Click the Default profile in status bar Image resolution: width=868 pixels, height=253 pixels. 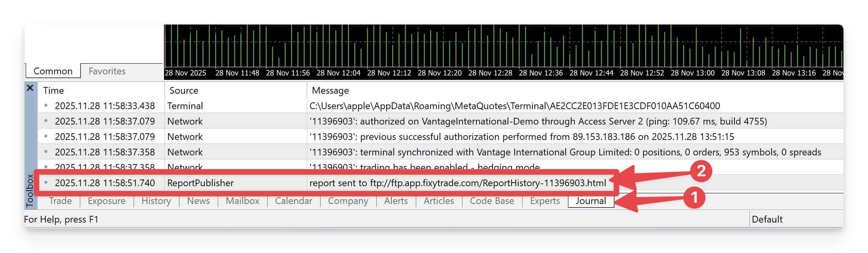click(x=767, y=219)
